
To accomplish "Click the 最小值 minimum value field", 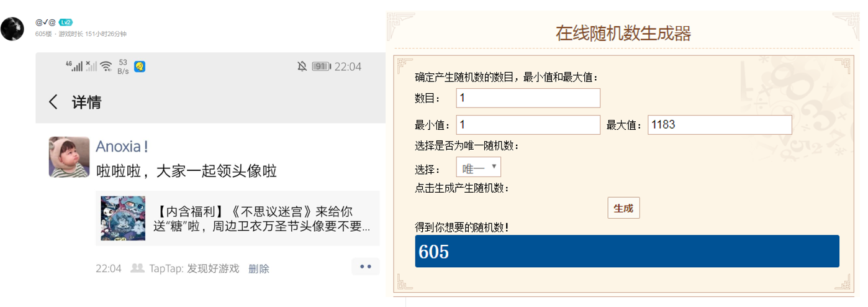I will pyautogui.click(x=528, y=125).
